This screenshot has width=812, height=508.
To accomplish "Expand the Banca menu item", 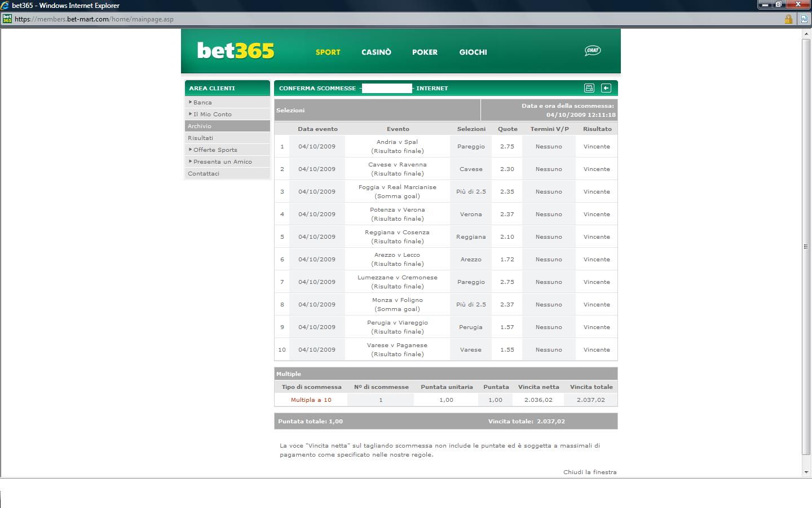I will tap(227, 103).
